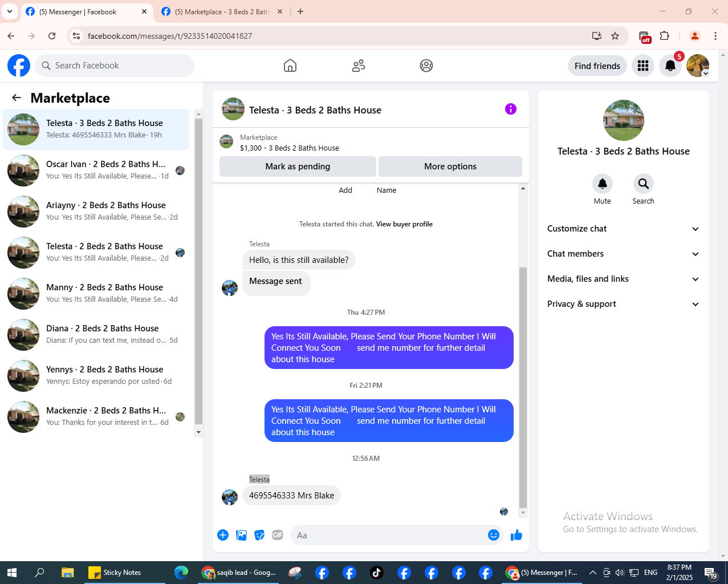Image resolution: width=728 pixels, height=584 pixels.
Task: Search in conversation magnifier icon
Action: point(644,184)
